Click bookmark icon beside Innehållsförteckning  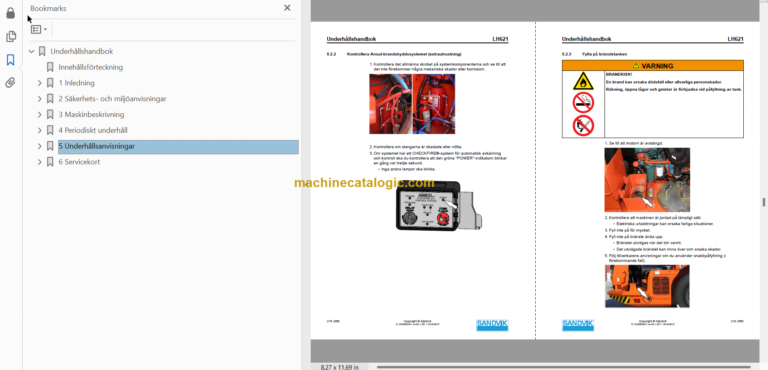[x=50, y=67]
